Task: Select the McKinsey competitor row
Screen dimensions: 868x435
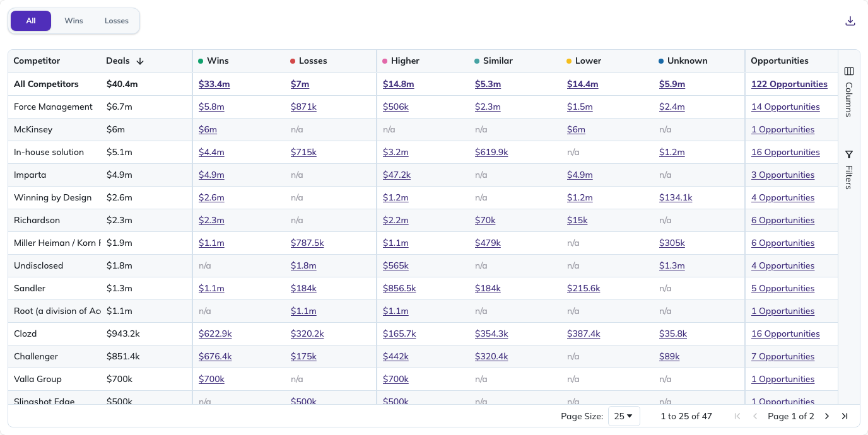Action: (x=423, y=129)
